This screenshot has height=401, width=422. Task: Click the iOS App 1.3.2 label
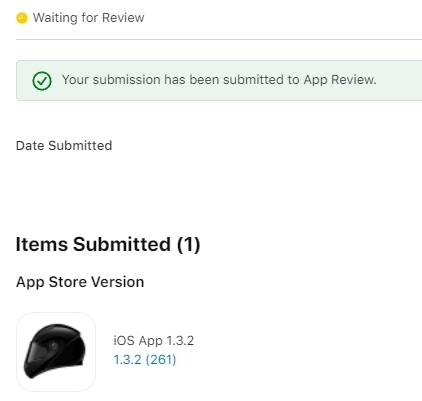pyautogui.click(x=153, y=341)
